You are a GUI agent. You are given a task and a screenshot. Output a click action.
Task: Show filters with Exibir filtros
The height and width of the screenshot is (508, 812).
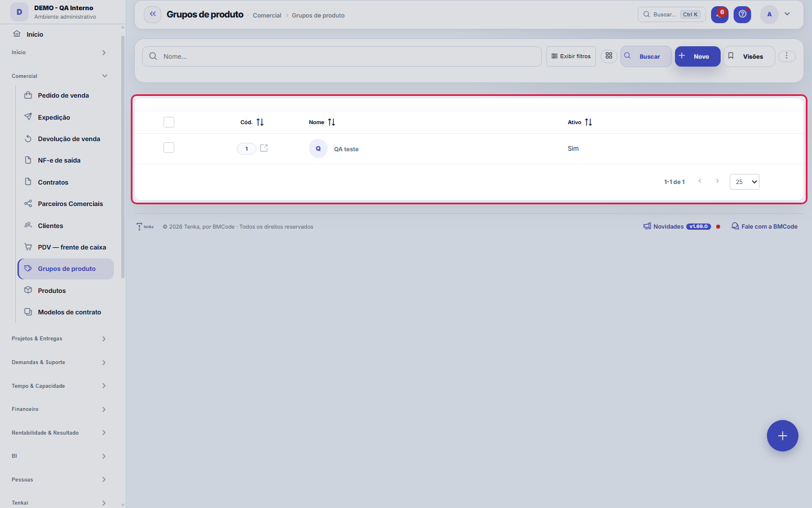(571, 56)
